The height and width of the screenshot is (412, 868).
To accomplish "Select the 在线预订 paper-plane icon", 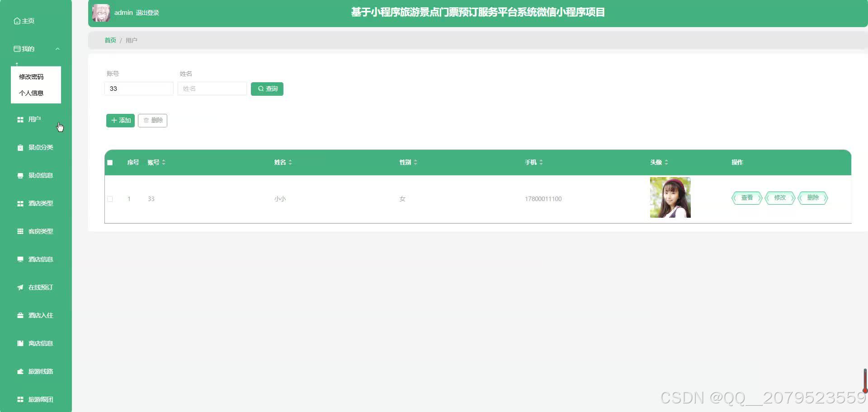I will pyautogui.click(x=19, y=287).
